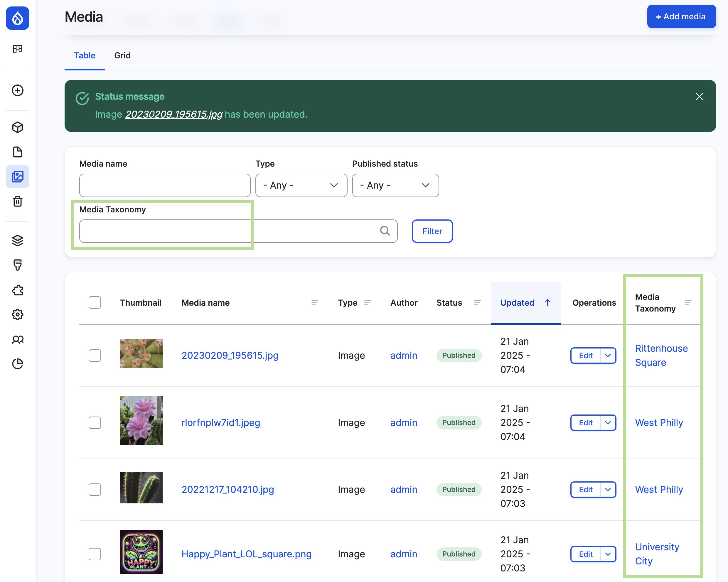
Task: Open the trash bin icon in sidebar
Action: pyautogui.click(x=18, y=201)
